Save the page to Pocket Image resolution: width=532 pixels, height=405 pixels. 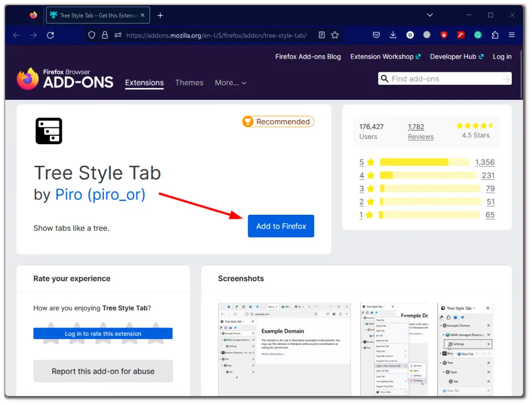[x=376, y=35]
